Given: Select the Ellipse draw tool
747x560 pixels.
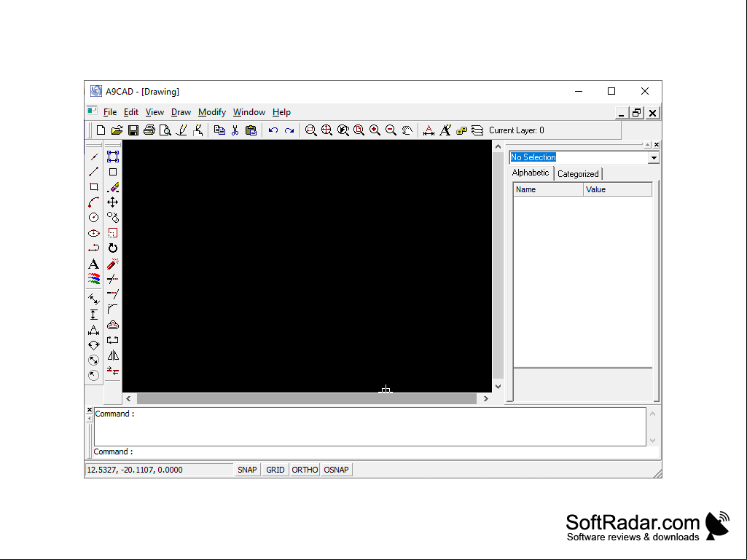Looking at the screenshot, I should 94,233.
